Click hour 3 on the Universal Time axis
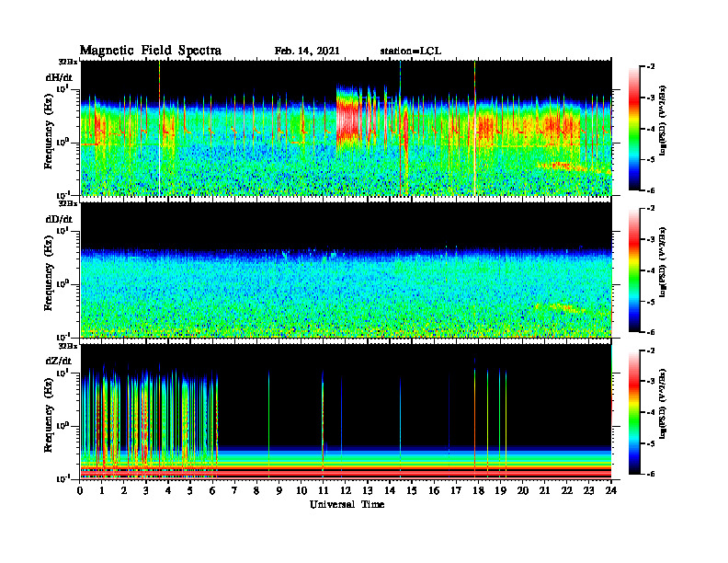The image size is (728, 563). coord(146,490)
